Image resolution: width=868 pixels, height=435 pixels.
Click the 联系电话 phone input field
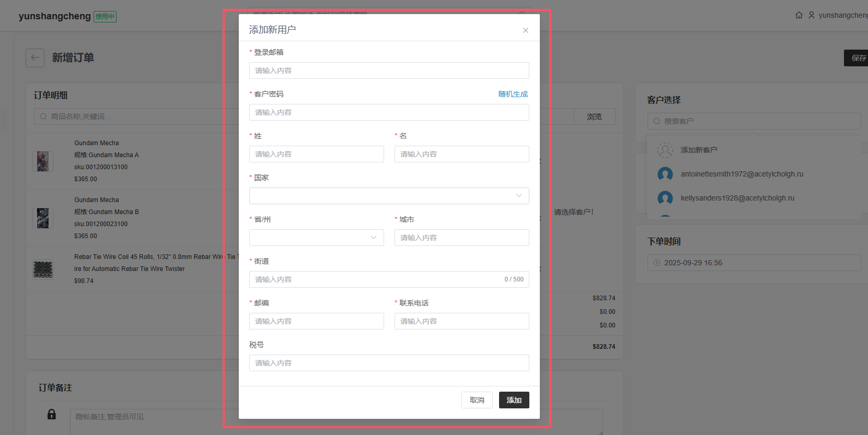(x=461, y=321)
